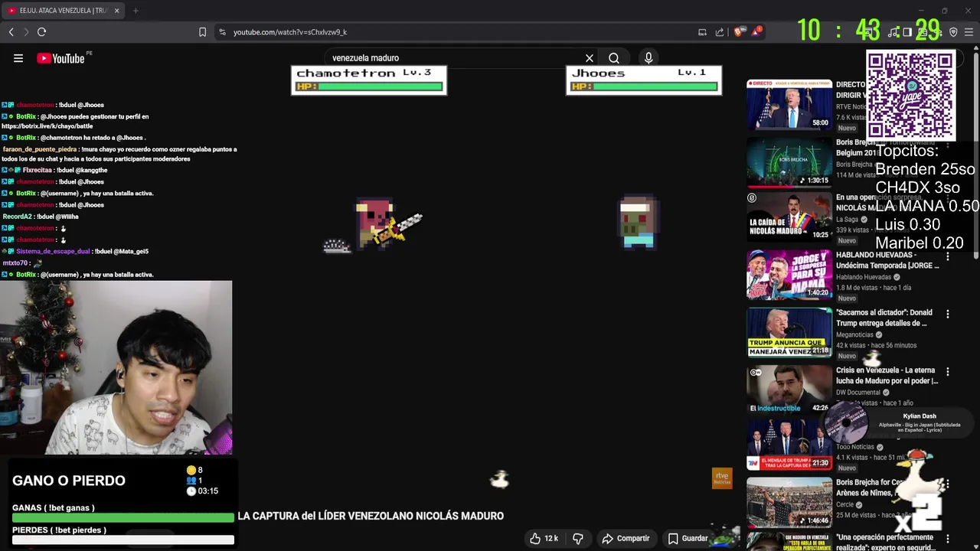980x551 pixels.
Task: Open 'El mensaje de Trump' thumbnail 21:30
Action: pos(789,444)
